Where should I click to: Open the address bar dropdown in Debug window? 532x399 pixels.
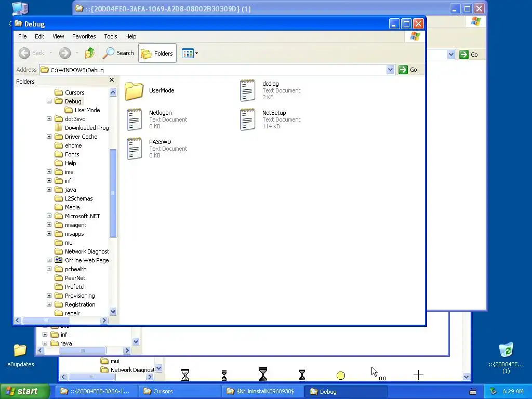(391, 70)
